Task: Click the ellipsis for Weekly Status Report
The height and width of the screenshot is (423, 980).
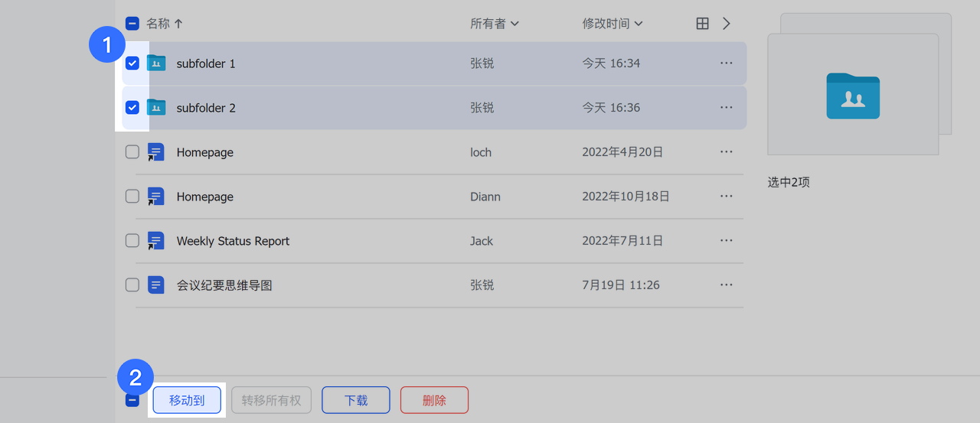Action: tap(727, 241)
